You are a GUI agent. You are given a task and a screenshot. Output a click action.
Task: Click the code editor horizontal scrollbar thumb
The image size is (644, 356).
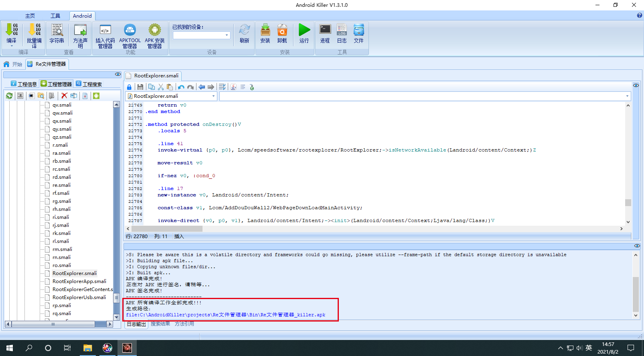pyautogui.click(x=167, y=229)
